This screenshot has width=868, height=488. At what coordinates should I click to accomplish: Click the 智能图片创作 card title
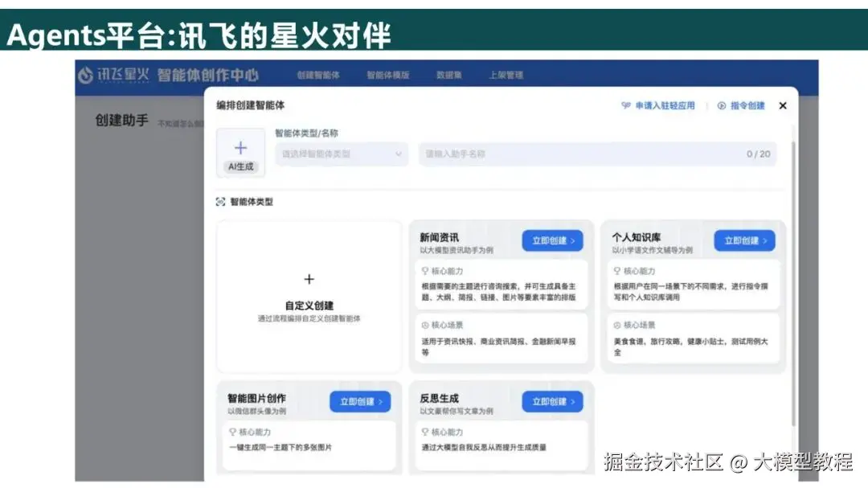tap(257, 398)
